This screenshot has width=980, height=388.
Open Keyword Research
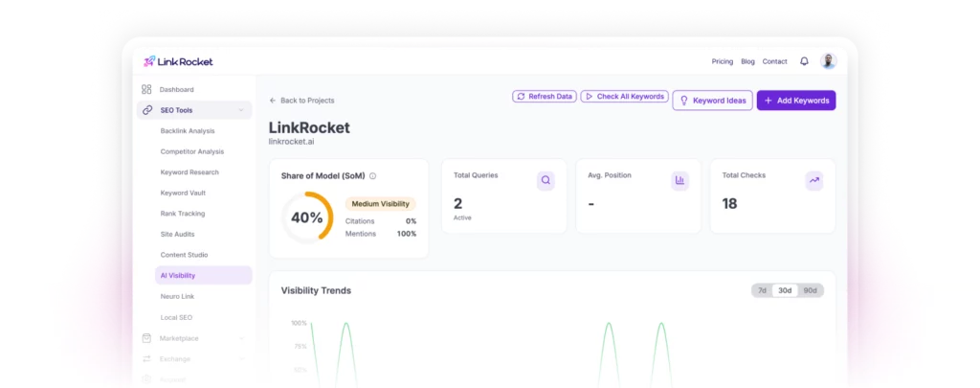point(189,172)
